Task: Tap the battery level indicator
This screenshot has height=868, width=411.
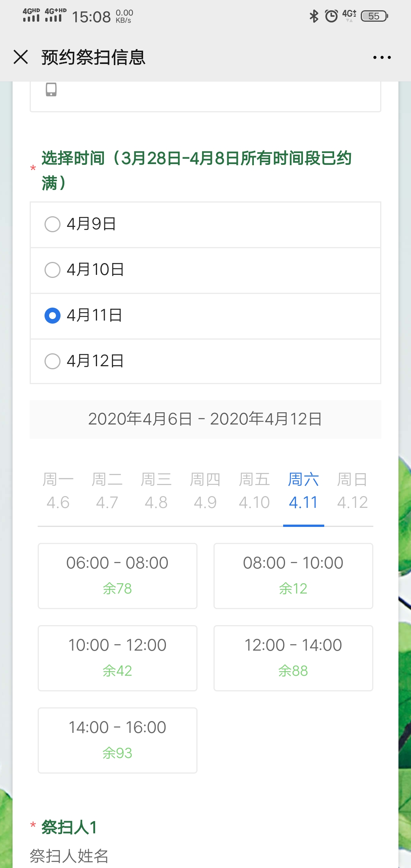Action: (374, 16)
